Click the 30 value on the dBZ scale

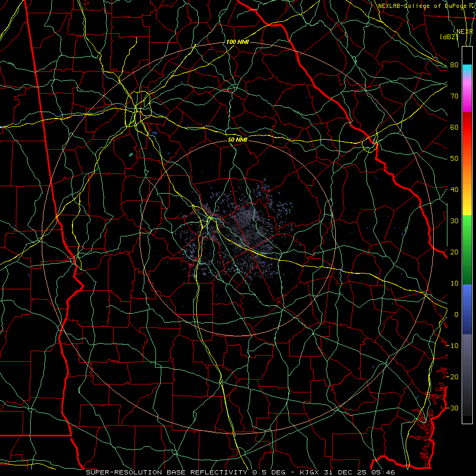click(454, 221)
